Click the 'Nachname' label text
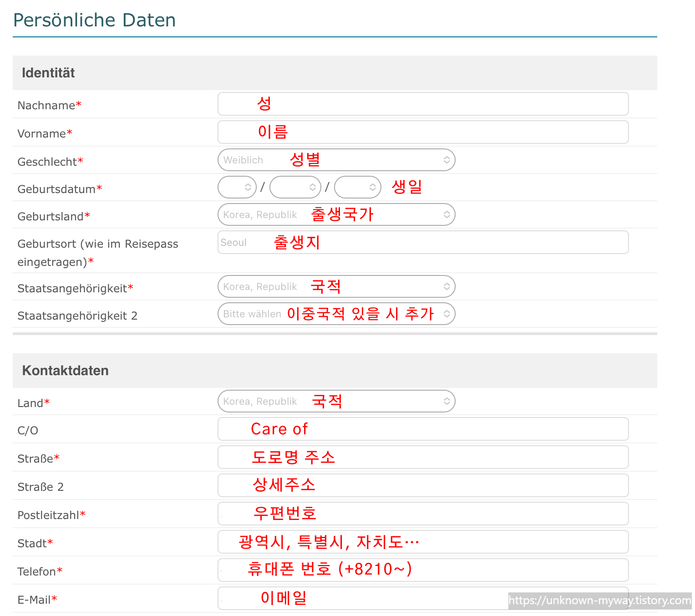The height and width of the screenshot is (616, 695). 46,106
